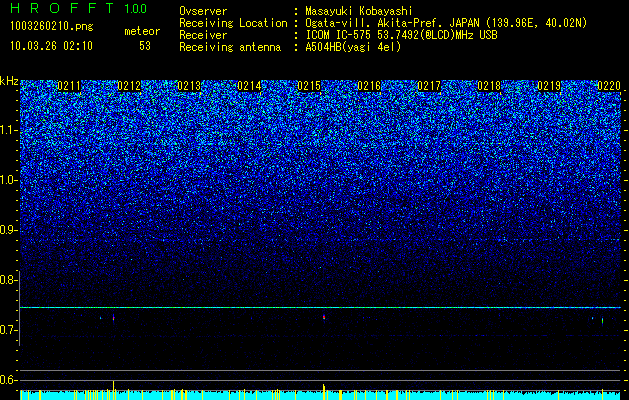Click the 0219 time marker
The width and height of the screenshot is (629, 400).
549,86
